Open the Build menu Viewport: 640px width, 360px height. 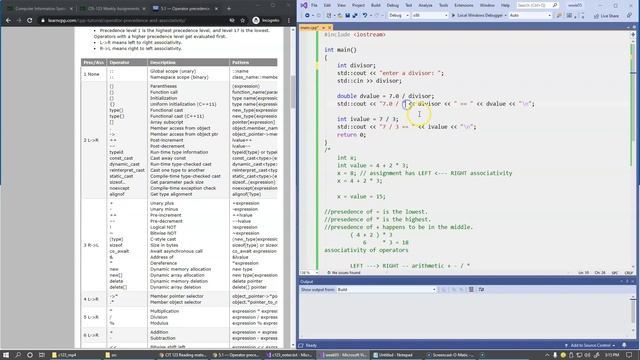coord(376,5)
